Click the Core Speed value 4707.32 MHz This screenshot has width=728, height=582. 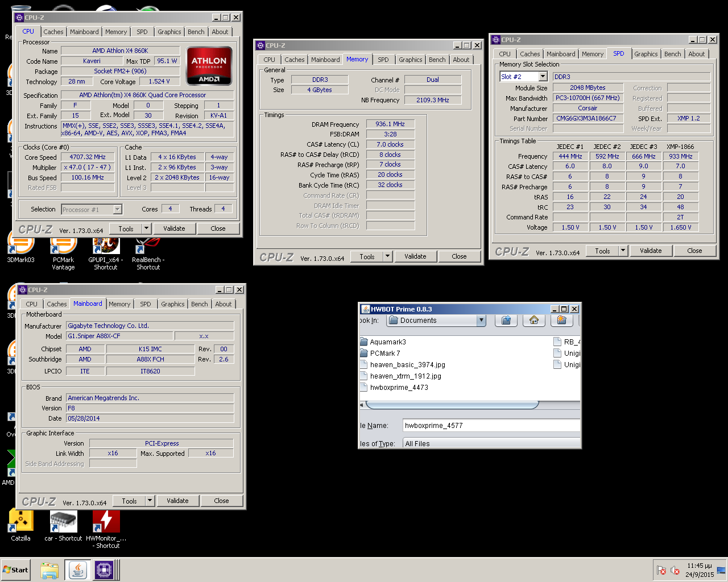point(88,157)
